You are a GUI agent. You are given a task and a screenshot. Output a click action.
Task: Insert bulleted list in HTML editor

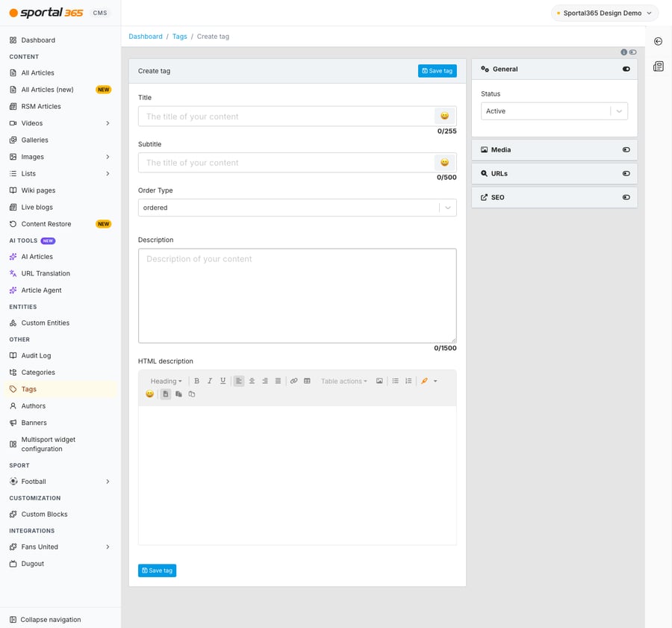point(395,381)
